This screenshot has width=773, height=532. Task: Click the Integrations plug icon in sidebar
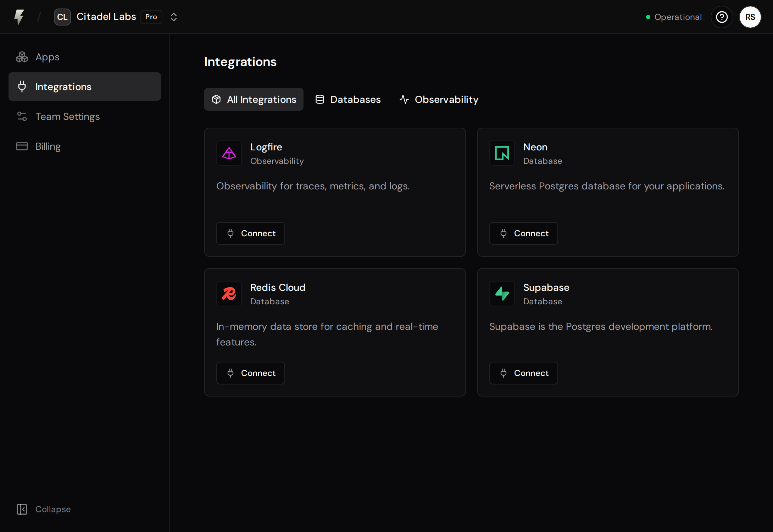[x=22, y=87]
